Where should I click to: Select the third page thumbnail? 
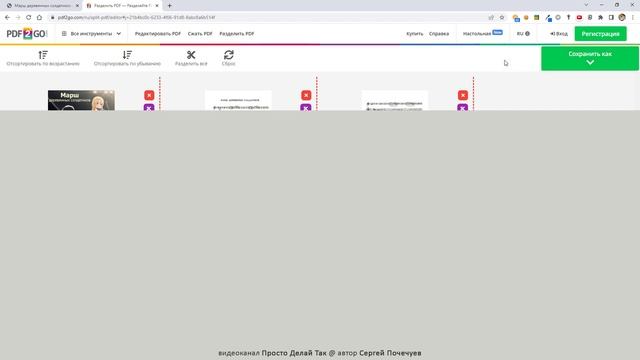click(395, 100)
